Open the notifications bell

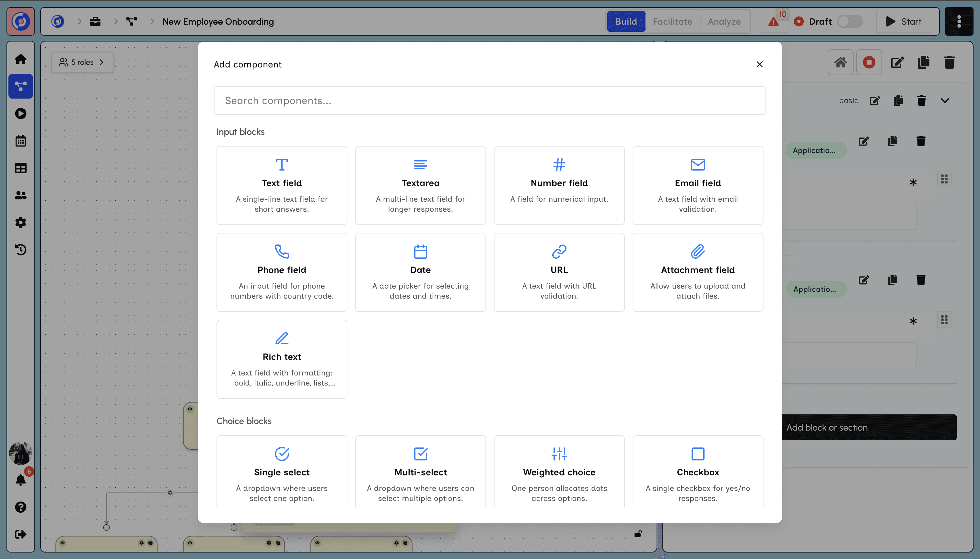coord(21,480)
